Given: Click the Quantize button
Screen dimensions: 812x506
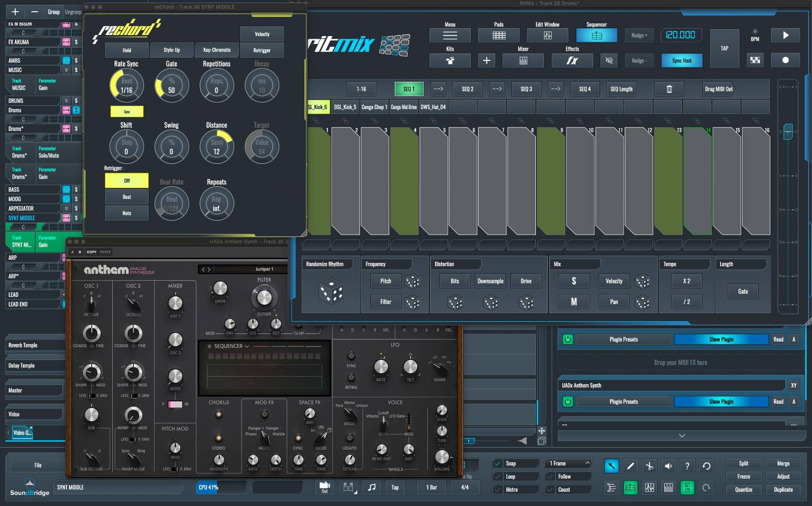Looking at the screenshot, I should coord(743,490).
